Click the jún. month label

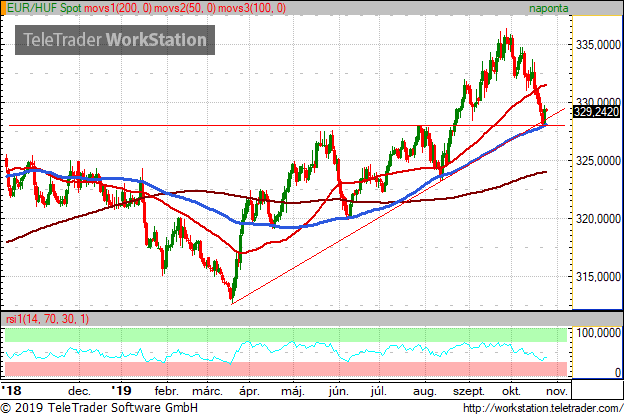pos(339,392)
